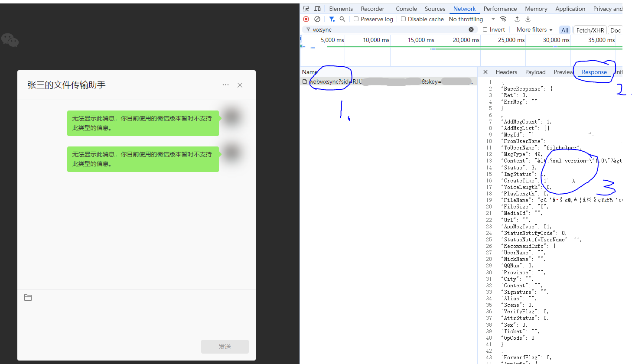Click the "AddMsgCount": 1 response line
The width and height of the screenshot is (632, 364).
pos(527,122)
